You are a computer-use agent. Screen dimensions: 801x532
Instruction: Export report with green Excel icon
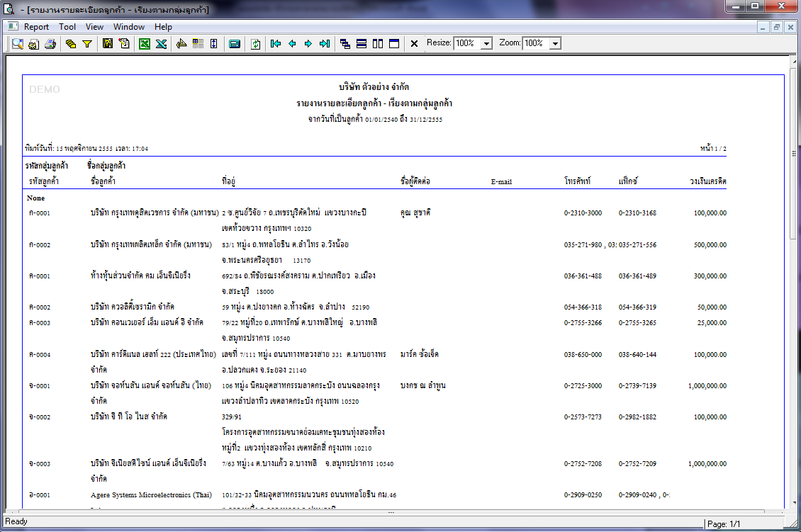[145, 44]
